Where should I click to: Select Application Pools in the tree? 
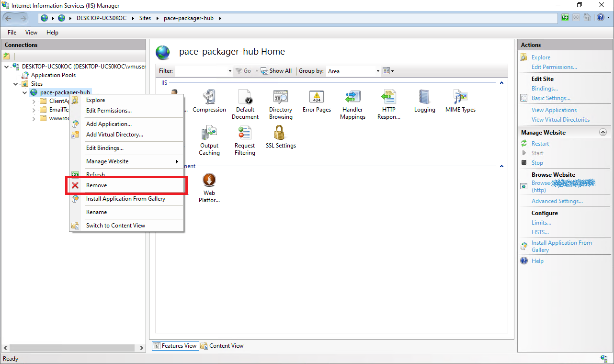pos(53,75)
